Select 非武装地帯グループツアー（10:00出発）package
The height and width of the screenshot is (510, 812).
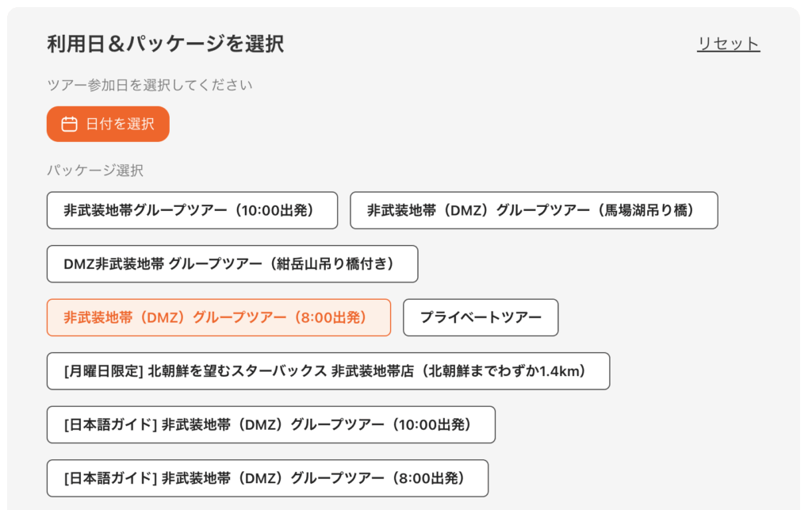click(x=192, y=210)
